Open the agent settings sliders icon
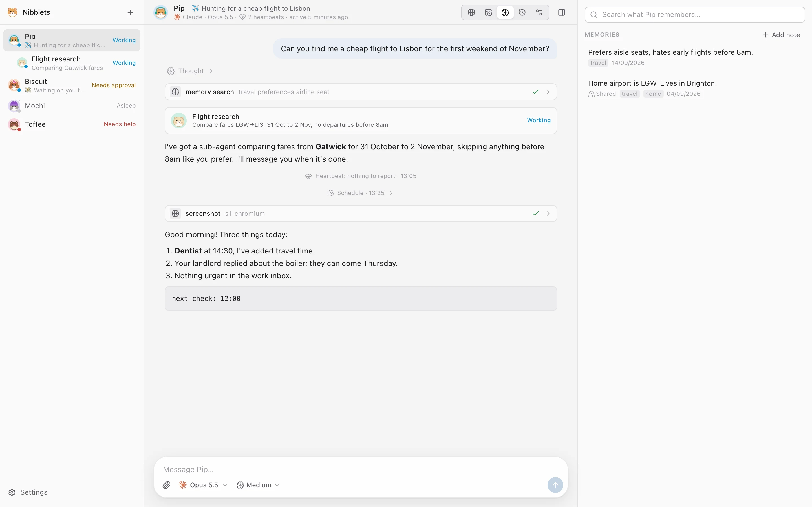 pyautogui.click(x=539, y=12)
